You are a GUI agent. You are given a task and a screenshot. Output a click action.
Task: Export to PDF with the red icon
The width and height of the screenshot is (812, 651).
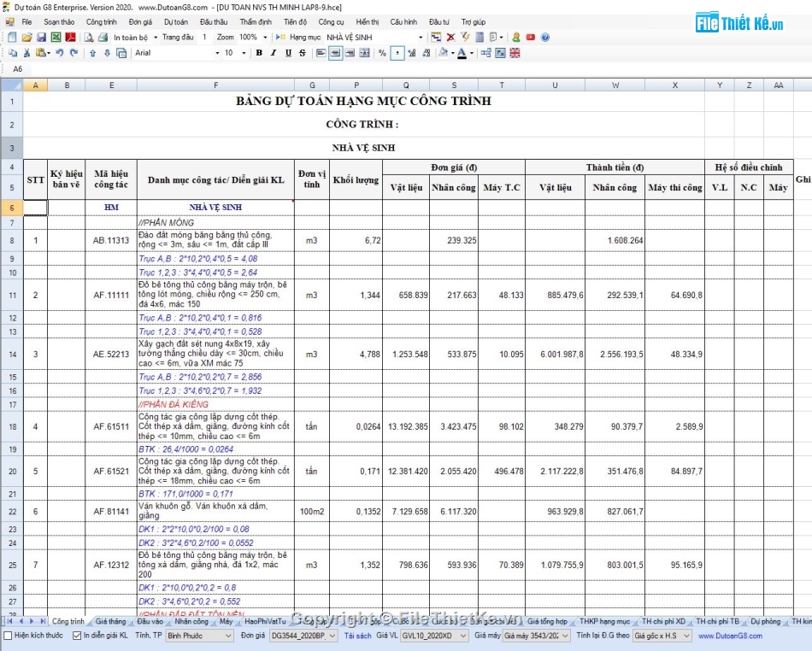click(x=70, y=38)
